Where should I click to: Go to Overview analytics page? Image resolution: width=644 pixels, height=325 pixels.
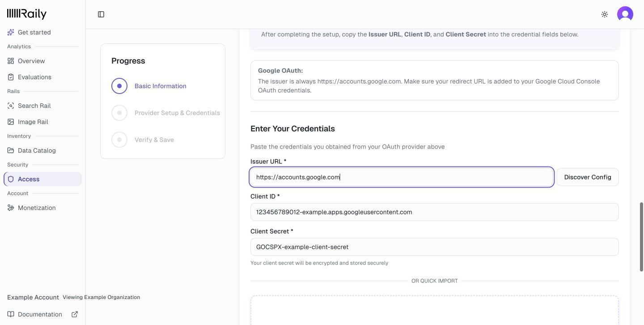click(x=42, y=61)
